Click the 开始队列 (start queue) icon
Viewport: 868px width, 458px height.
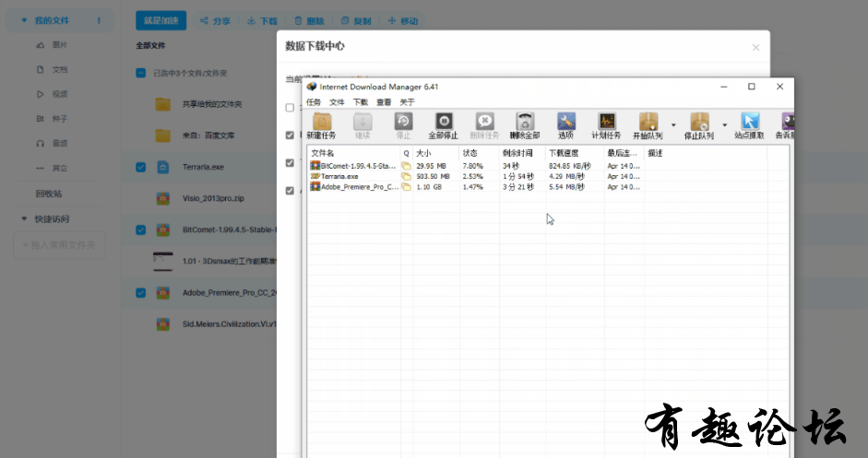(648, 121)
